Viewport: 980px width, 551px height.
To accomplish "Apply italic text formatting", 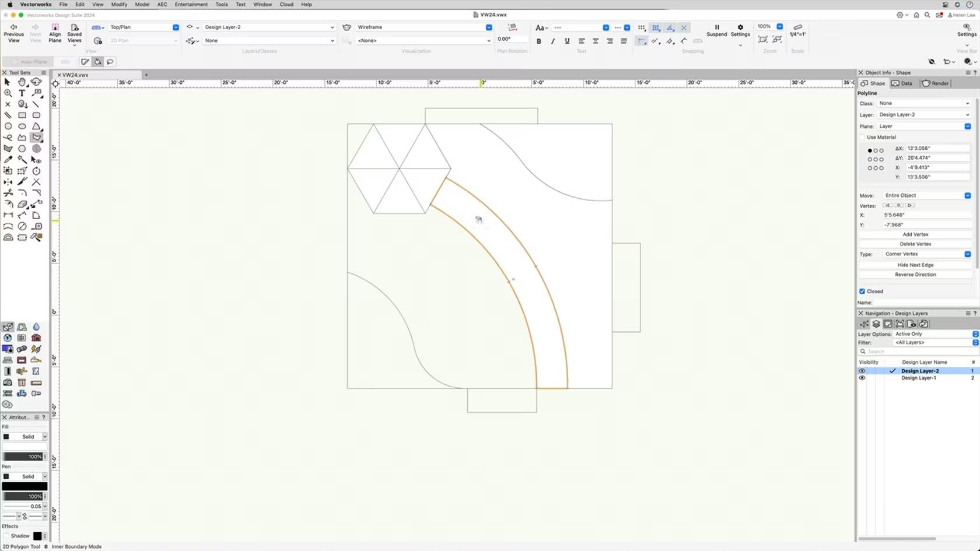I will (553, 41).
